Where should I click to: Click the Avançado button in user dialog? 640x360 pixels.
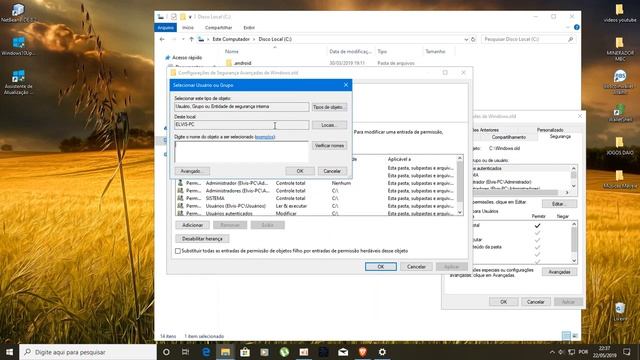pyautogui.click(x=192, y=171)
